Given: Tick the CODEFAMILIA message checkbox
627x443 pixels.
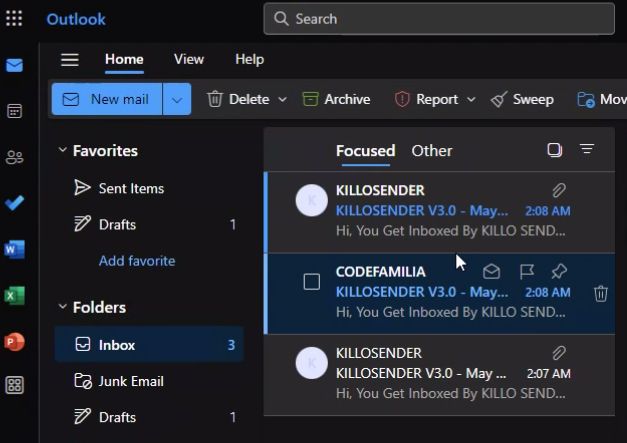Looking at the screenshot, I should point(312,281).
